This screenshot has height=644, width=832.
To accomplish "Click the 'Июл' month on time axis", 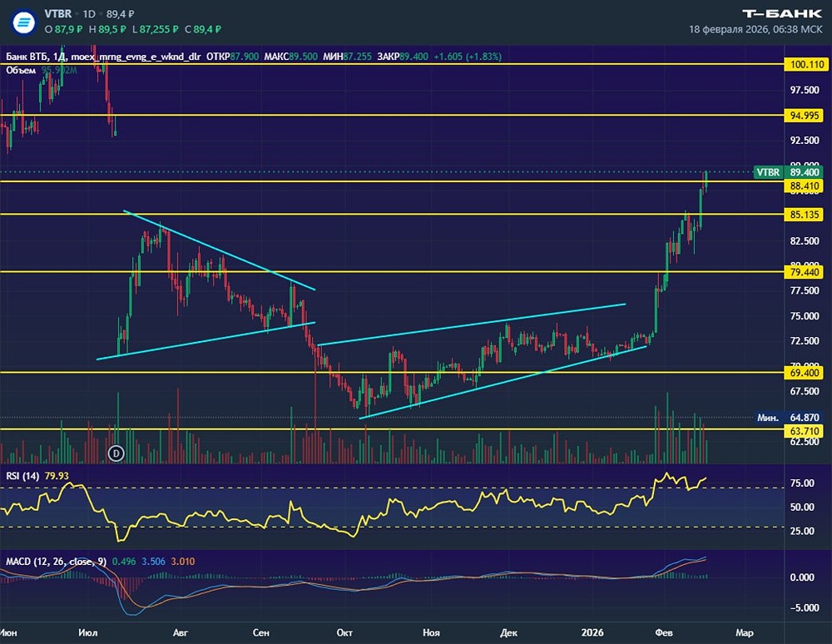I will pos(87,632).
